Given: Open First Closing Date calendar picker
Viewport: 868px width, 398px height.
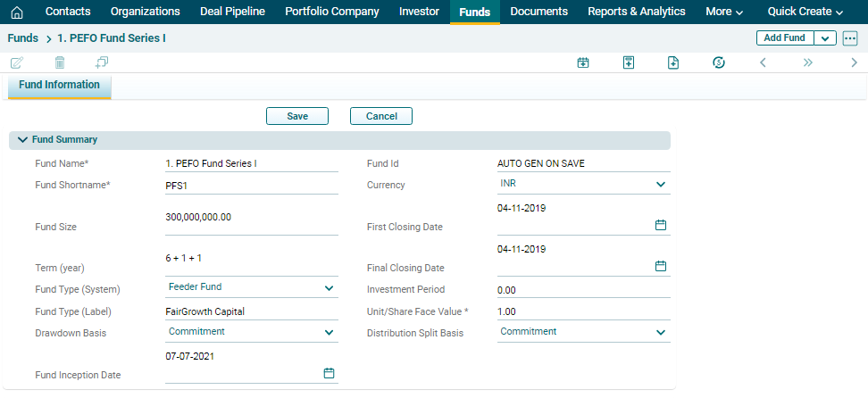Looking at the screenshot, I should point(661,226).
